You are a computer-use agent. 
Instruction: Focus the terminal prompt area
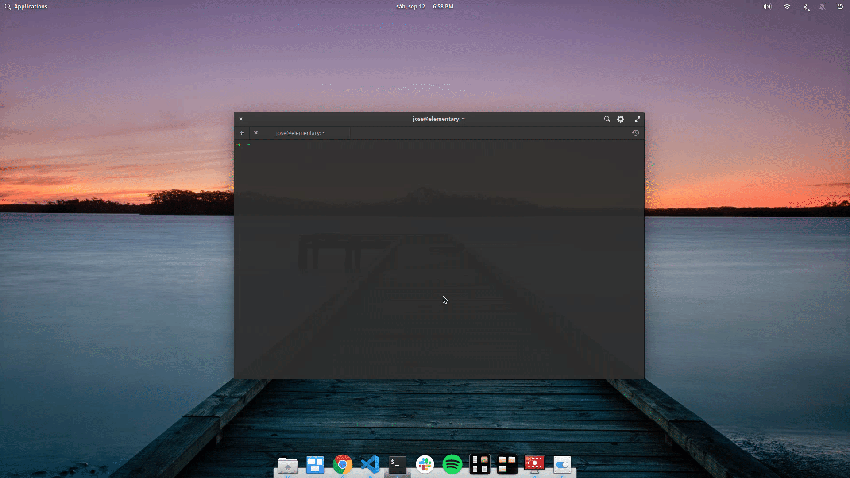439,259
